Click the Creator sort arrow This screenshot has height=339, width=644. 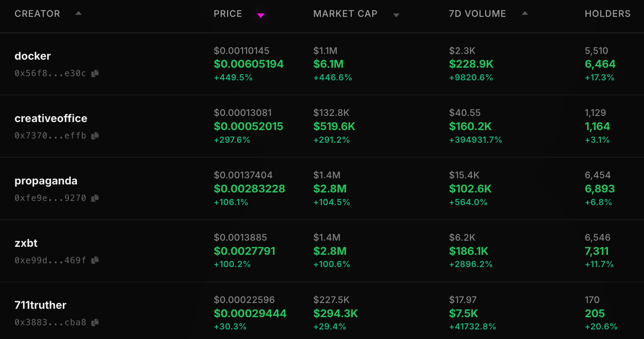point(78,13)
